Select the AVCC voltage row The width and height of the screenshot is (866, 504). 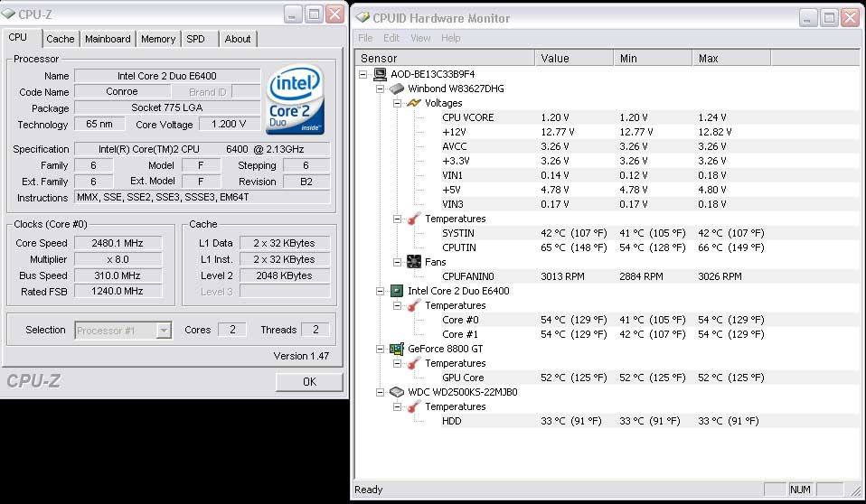tap(607, 146)
